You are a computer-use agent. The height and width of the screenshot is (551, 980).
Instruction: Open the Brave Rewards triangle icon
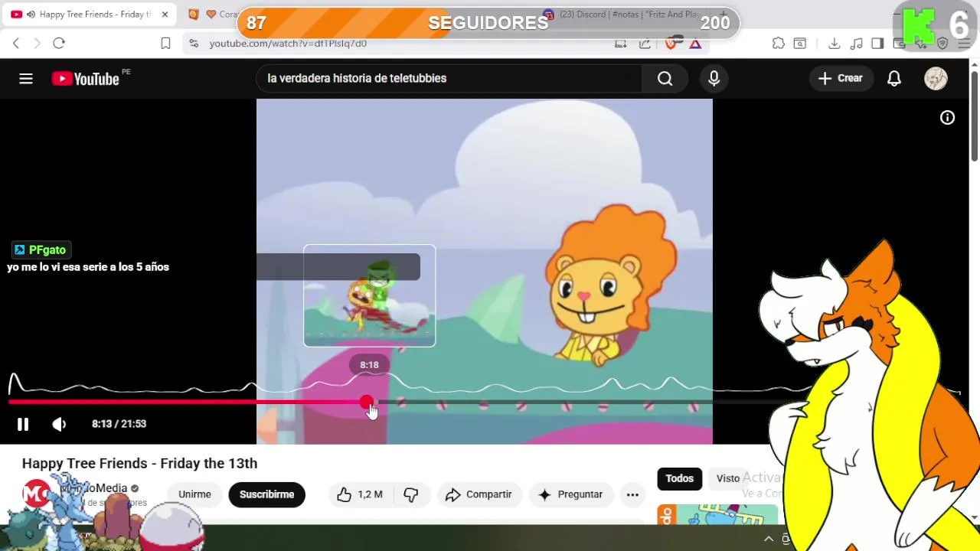pos(695,44)
